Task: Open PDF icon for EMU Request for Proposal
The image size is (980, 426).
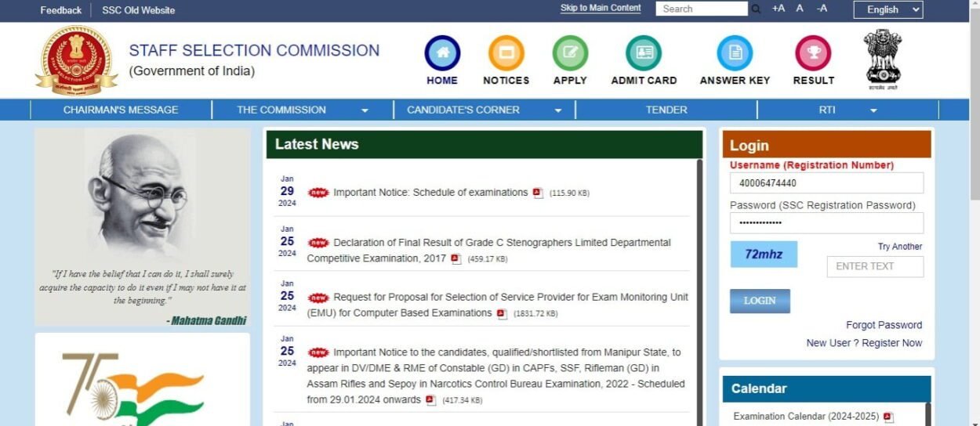Action: point(502,313)
